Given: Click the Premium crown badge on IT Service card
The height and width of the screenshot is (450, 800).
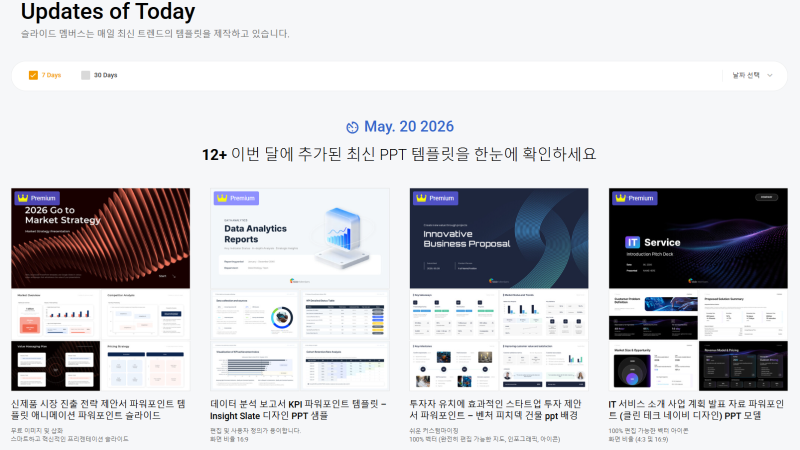Looking at the screenshot, I should click(635, 198).
